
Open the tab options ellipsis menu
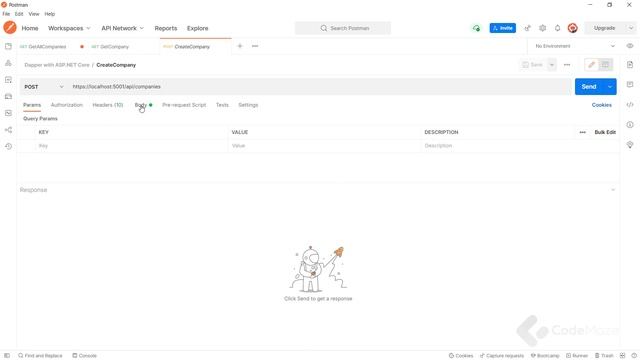[x=255, y=46]
